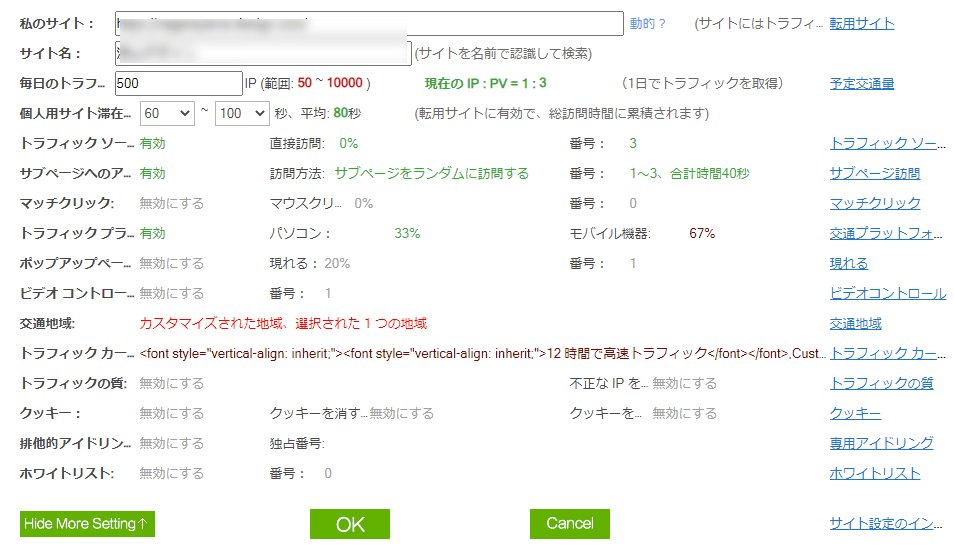Click the 動的？ link
The image size is (954, 554).
pos(647,23)
